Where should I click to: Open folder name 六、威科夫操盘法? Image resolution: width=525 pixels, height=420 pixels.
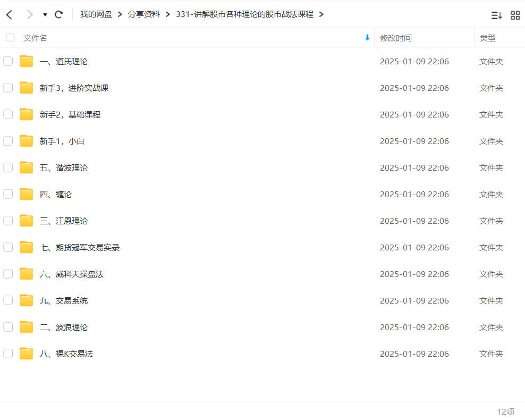(72, 274)
